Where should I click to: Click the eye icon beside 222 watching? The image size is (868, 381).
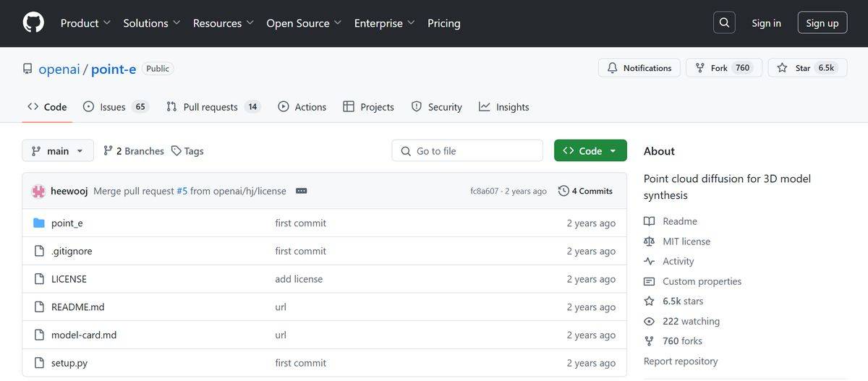tap(649, 321)
